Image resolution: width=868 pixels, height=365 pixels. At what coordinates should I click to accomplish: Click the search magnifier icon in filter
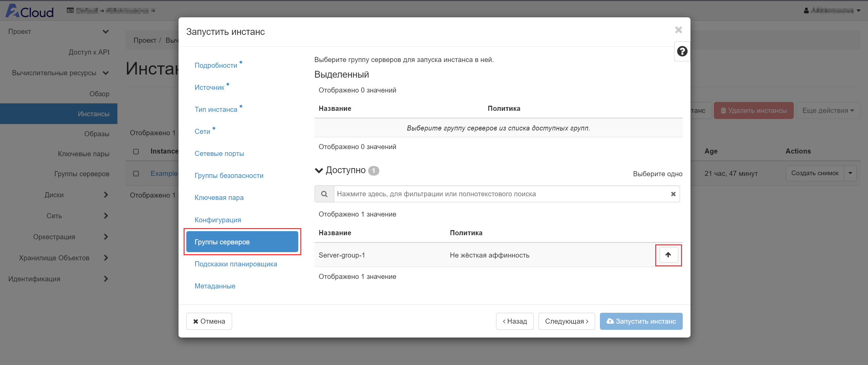324,194
